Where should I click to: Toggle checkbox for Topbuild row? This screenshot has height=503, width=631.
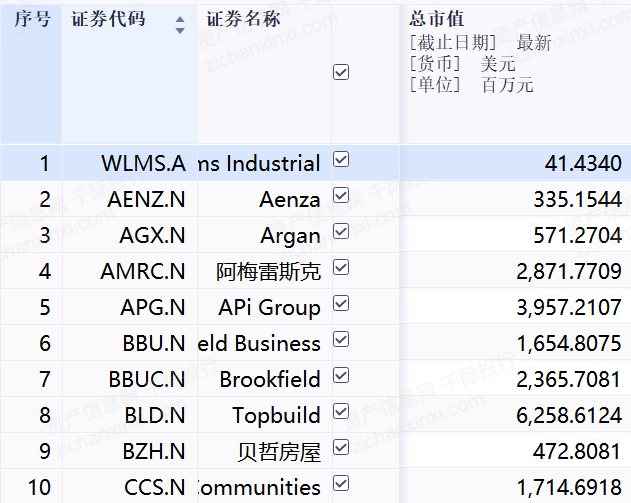coord(341,411)
